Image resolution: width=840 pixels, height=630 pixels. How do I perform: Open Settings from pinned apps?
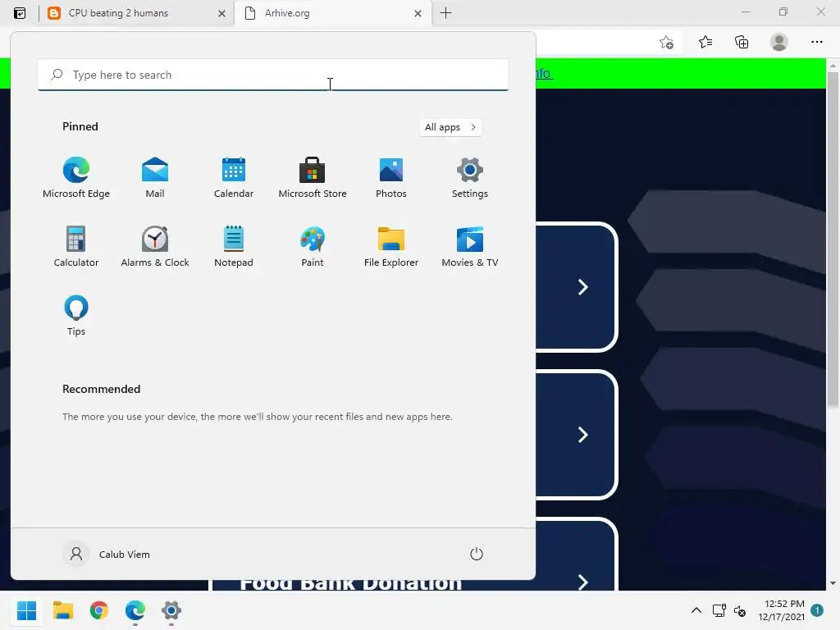coord(470,178)
